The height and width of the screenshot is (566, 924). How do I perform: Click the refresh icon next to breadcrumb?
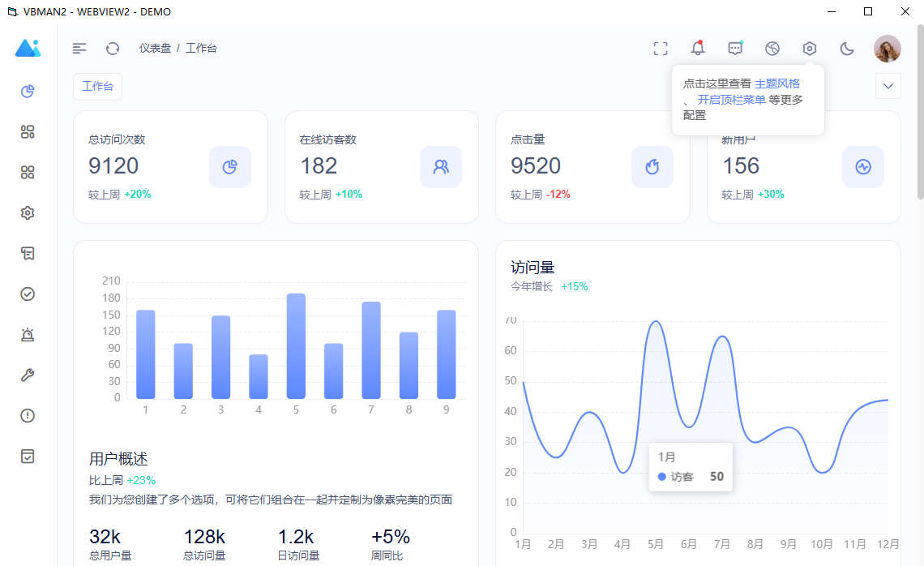click(112, 48)
